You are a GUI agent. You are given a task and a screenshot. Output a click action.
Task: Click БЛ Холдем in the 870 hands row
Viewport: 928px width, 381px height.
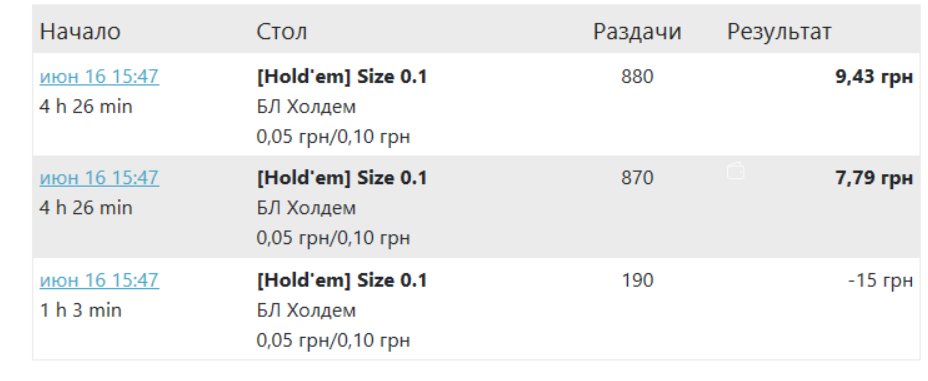click(x=306, y=208)
